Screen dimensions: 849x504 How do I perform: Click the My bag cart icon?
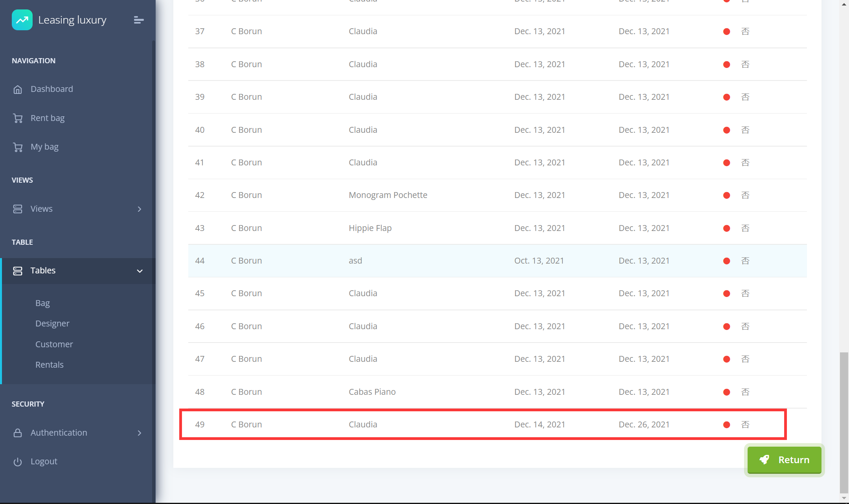[18, 147]
